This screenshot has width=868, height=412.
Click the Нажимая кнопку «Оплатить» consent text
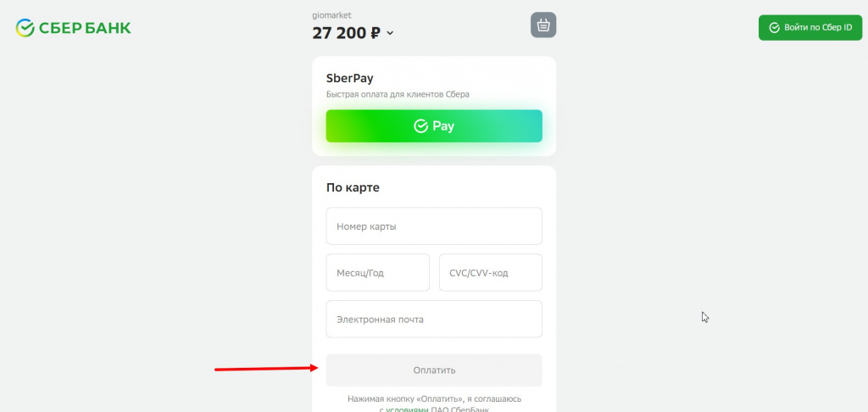(x=434, y=398)
